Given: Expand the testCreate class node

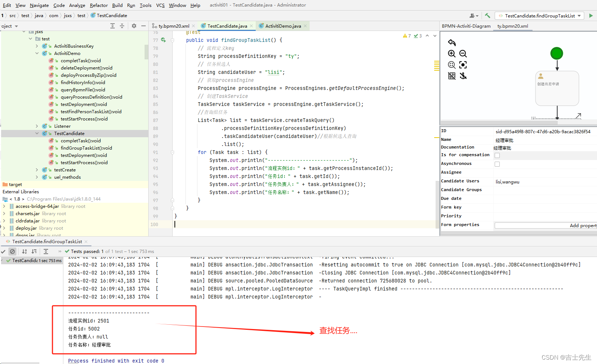Looking at the screenshot, I should [37, 170].
